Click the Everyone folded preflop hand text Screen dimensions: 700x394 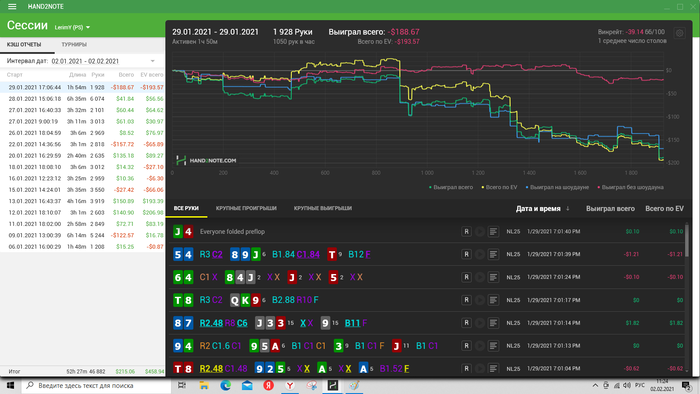232,232
